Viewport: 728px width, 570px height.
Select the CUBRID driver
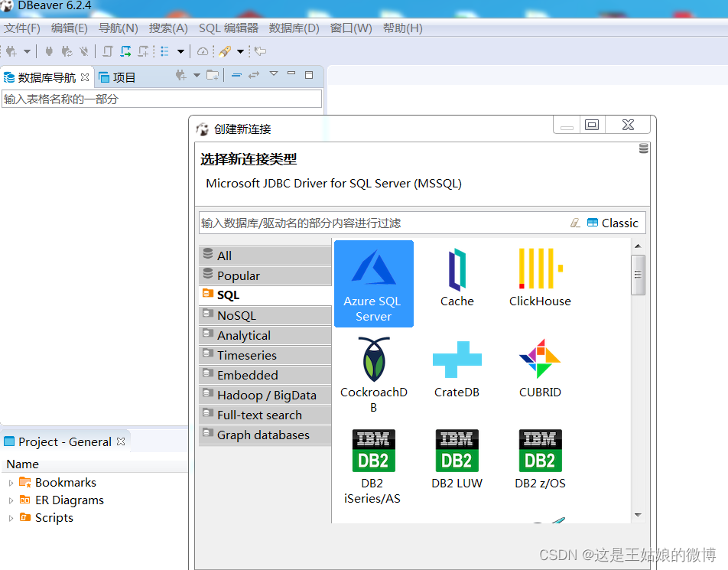540,369
